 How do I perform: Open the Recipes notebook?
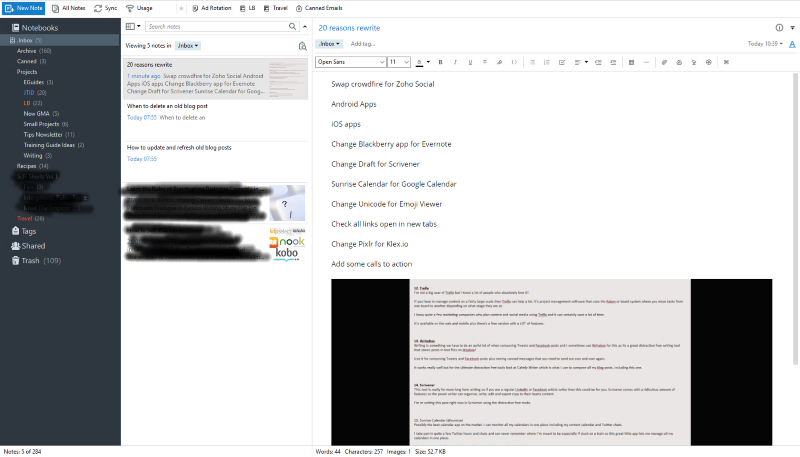click(33, 166)
